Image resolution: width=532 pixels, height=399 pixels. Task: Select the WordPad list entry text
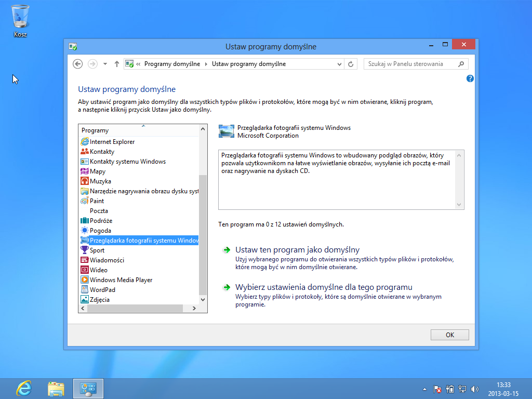[102, 289]
